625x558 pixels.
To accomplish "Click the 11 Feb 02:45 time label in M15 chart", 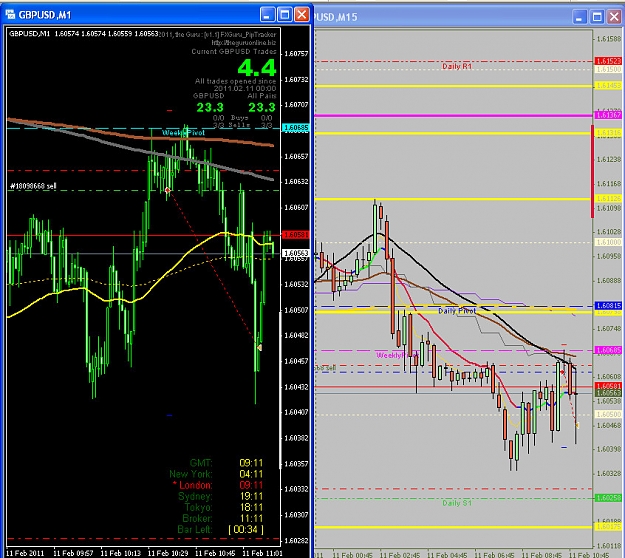I will click(x=400, y=555).
